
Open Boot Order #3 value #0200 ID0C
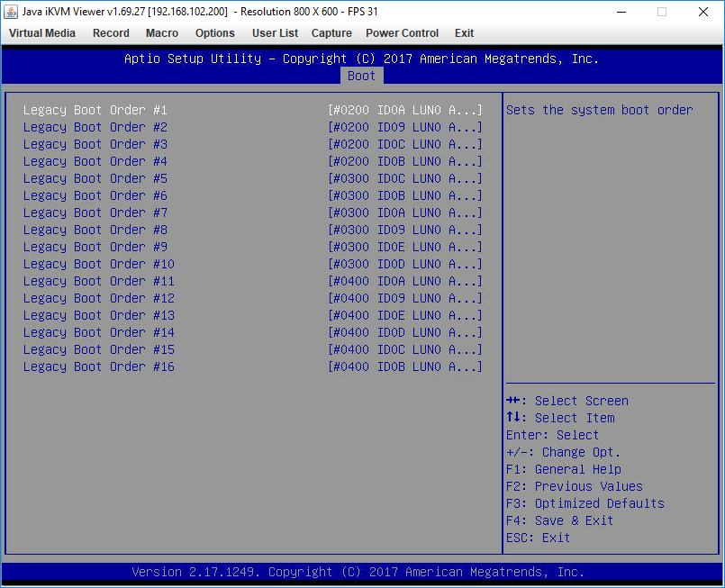pos(405,144)
